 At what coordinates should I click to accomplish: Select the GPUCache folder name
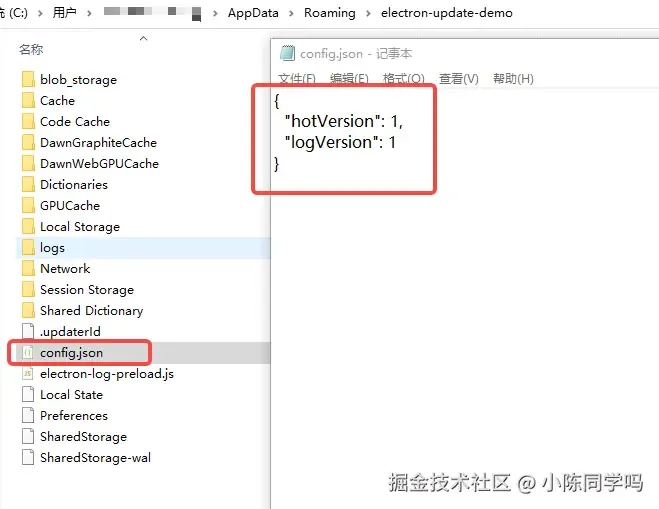70,206
